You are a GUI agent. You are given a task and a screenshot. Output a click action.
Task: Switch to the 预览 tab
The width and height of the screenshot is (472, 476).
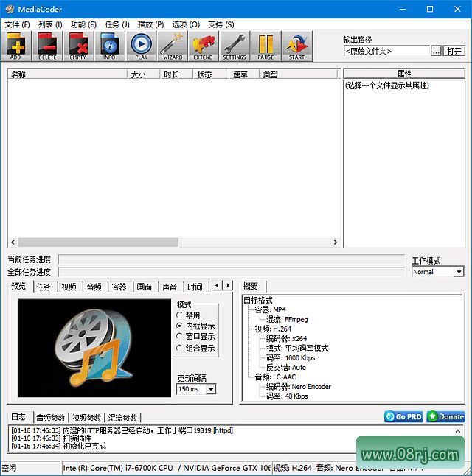coord(18,286)
